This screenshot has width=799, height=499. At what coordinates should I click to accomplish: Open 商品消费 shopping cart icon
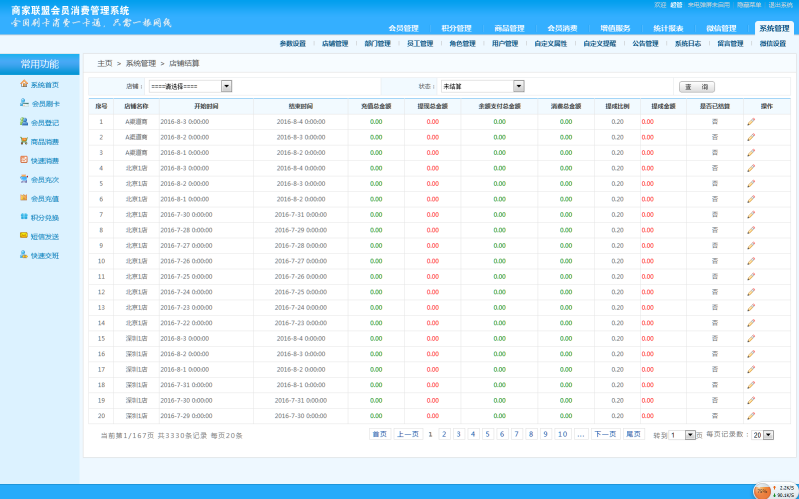pos(24,141)
